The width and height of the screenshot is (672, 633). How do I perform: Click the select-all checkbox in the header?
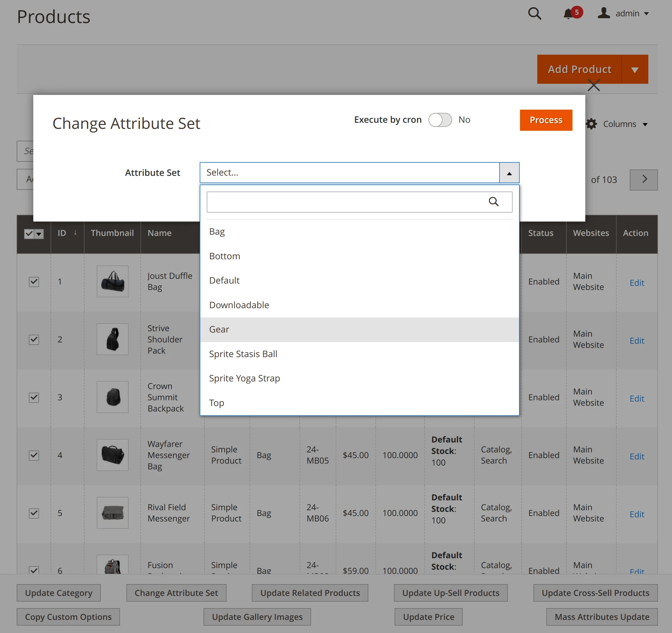[x=29, y=234]
